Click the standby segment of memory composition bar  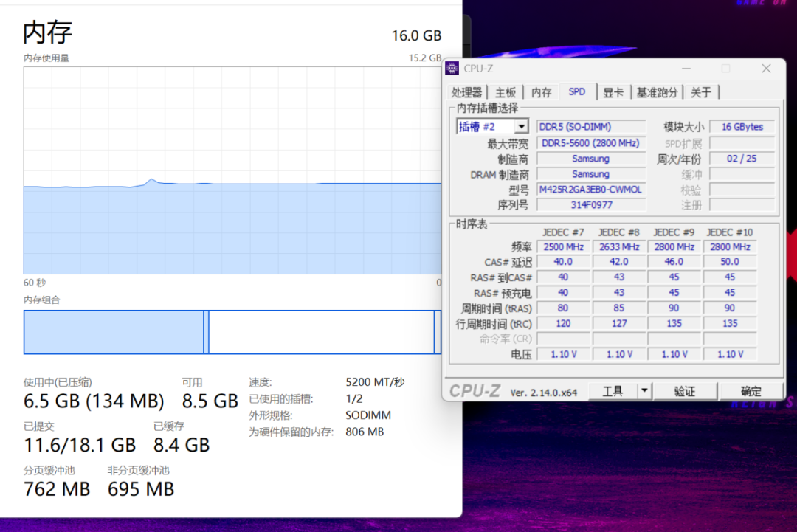coord(321,332)
